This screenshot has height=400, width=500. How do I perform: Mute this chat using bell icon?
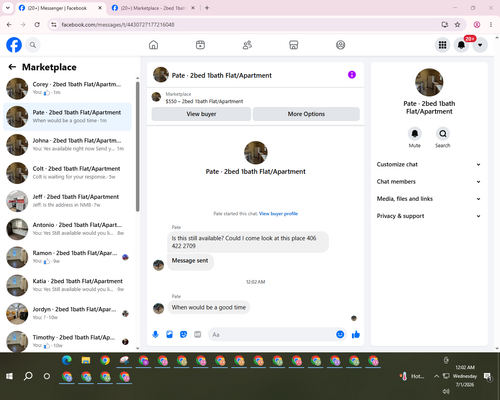414,134
